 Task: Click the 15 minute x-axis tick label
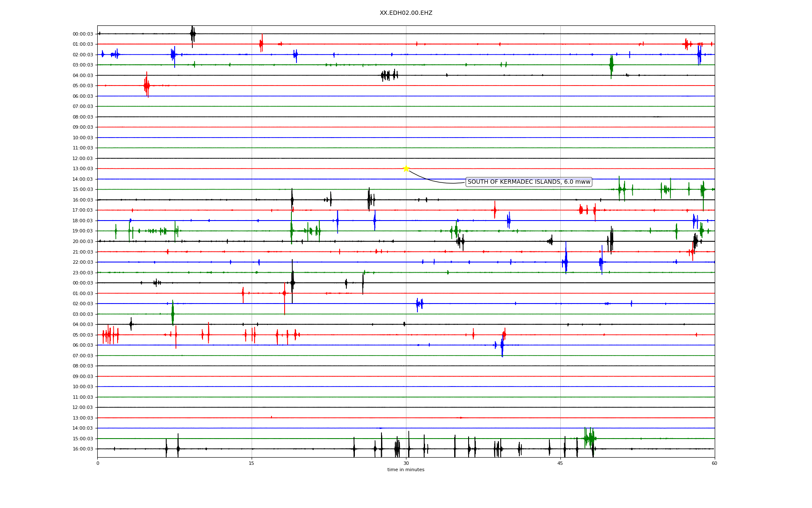tap(252, 463)
